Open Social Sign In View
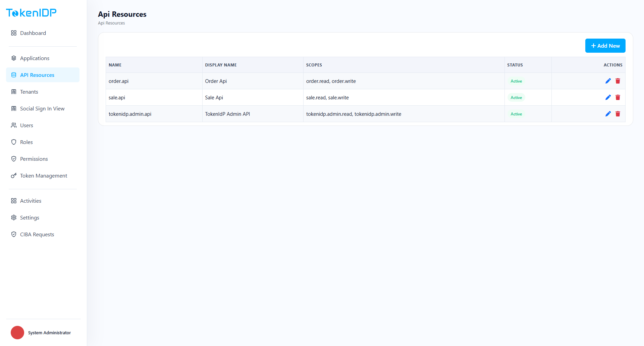 coord(43,108)
